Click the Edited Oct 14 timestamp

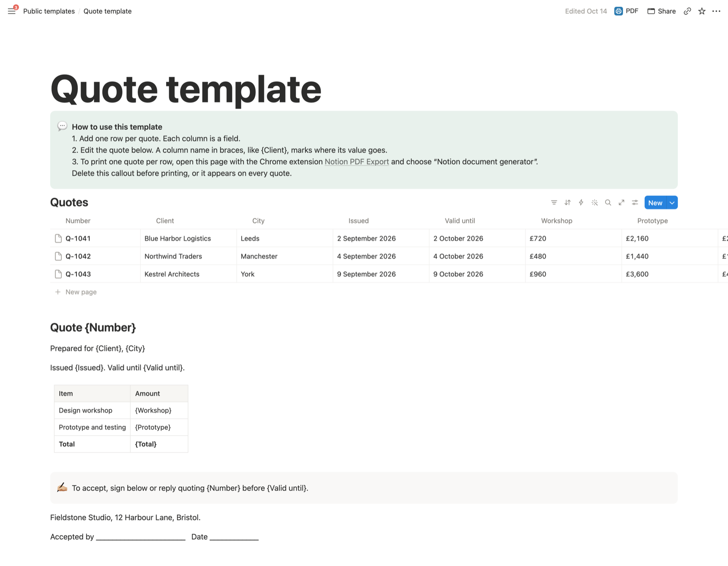pyautogui.click(x=586, y=11)
